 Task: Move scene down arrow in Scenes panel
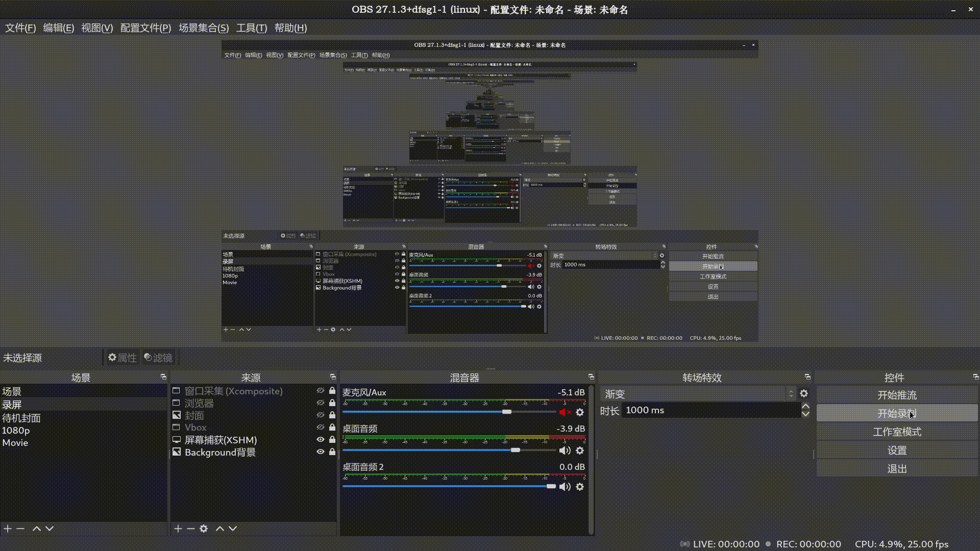pos(50,529)
